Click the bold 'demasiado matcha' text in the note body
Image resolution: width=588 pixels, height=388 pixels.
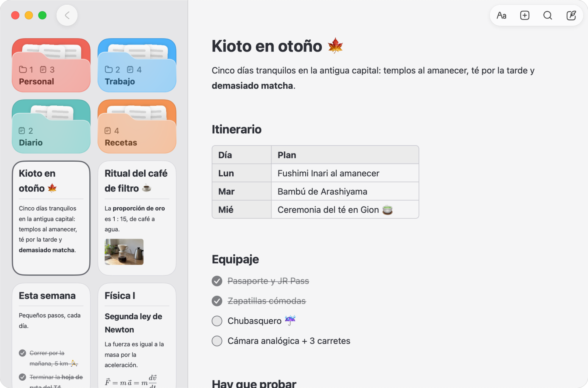point(252,86)
